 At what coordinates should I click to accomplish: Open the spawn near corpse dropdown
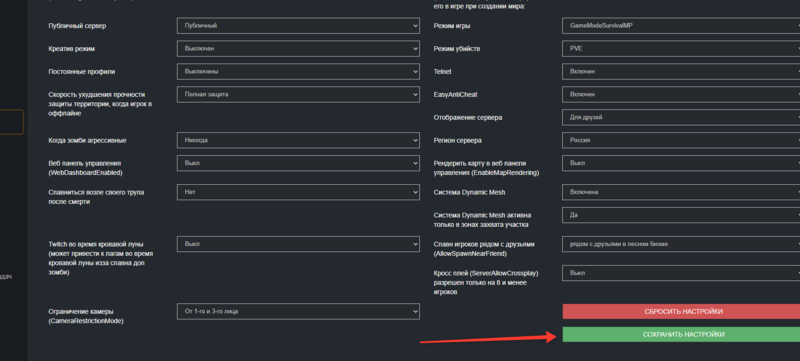pyautogui.click(x=298, y=192)
